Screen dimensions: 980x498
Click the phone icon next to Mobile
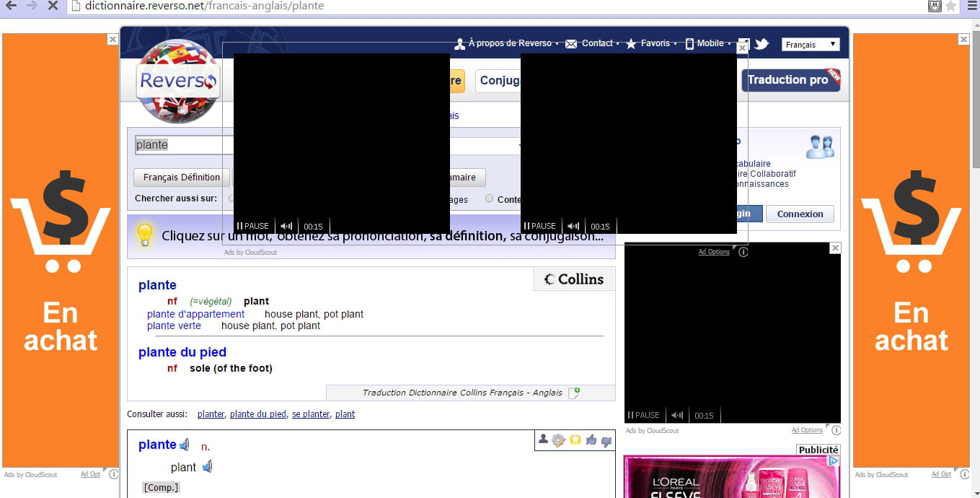click(689, 44)
